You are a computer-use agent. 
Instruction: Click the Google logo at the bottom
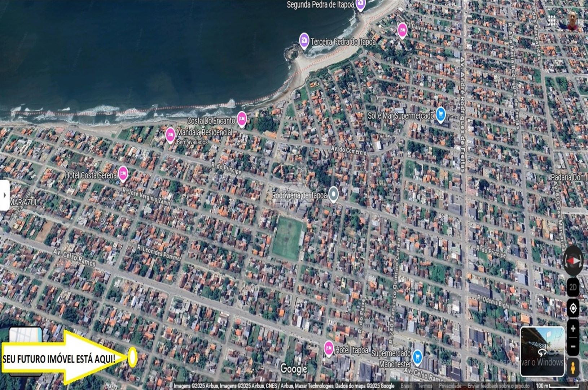[294, 369]
